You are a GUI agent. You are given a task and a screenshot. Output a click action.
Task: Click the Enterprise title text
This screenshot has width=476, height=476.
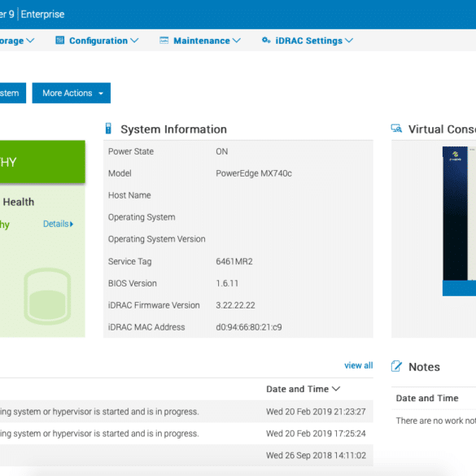42,15
